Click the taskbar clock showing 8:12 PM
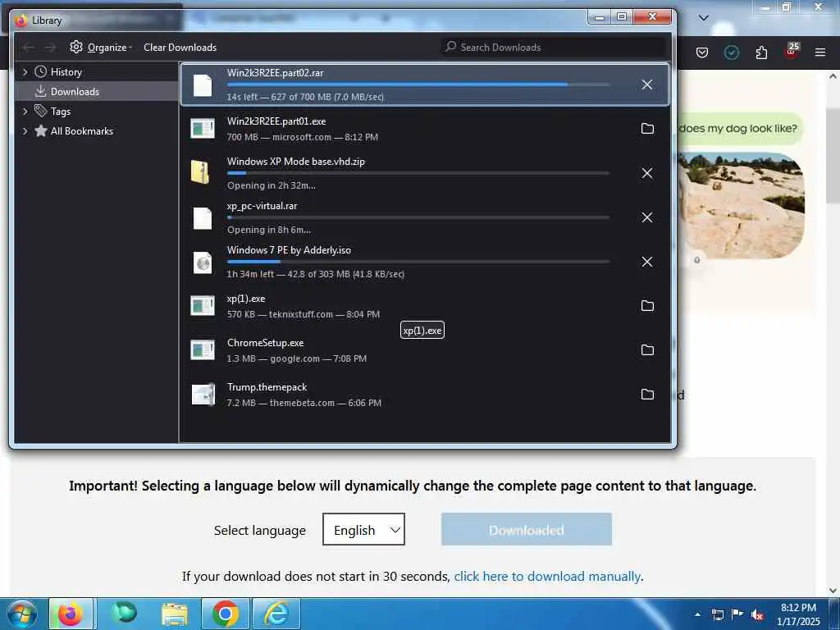The width and height of the screenshot is (840, 630). click(x=798, y=614)
